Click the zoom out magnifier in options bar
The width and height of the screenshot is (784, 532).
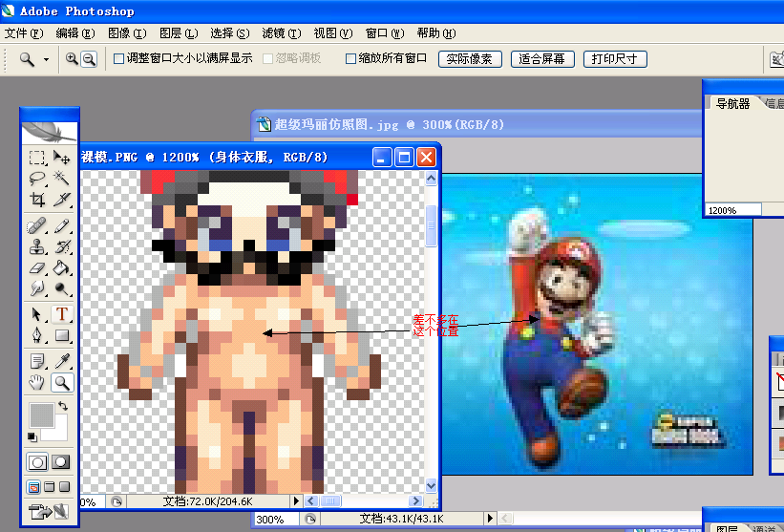[x=89, y=59]
